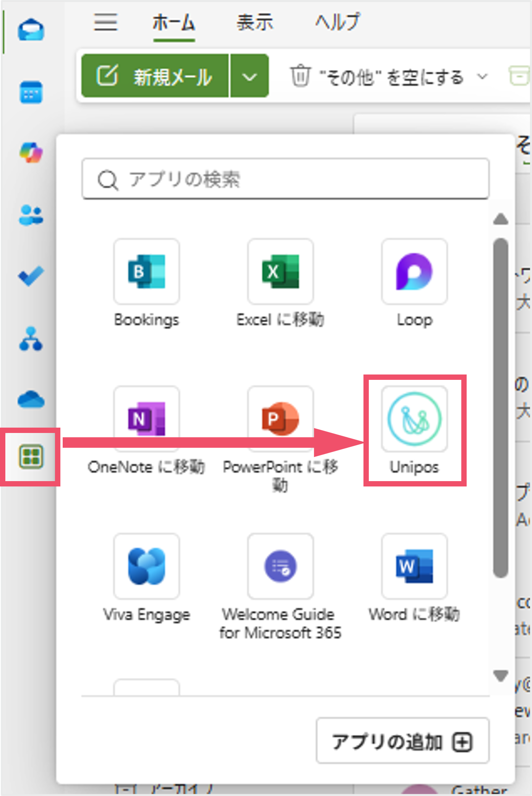This screenshot has height=796, width=532.
Task: Click the trash empty "その他" icon
Action: click(300, 76)
